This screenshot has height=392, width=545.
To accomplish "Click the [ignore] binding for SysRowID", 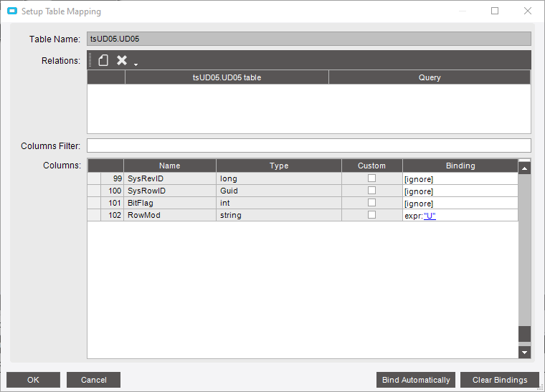I will [460, 191].
